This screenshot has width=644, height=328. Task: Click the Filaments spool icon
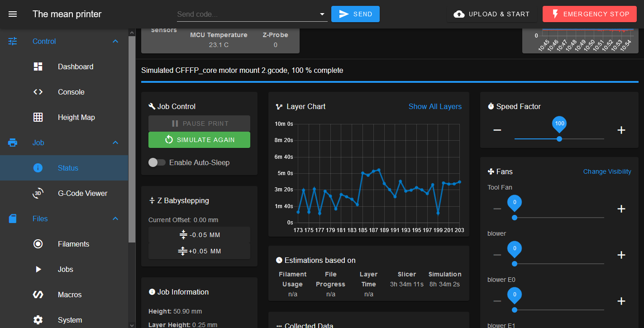point(38,244)
